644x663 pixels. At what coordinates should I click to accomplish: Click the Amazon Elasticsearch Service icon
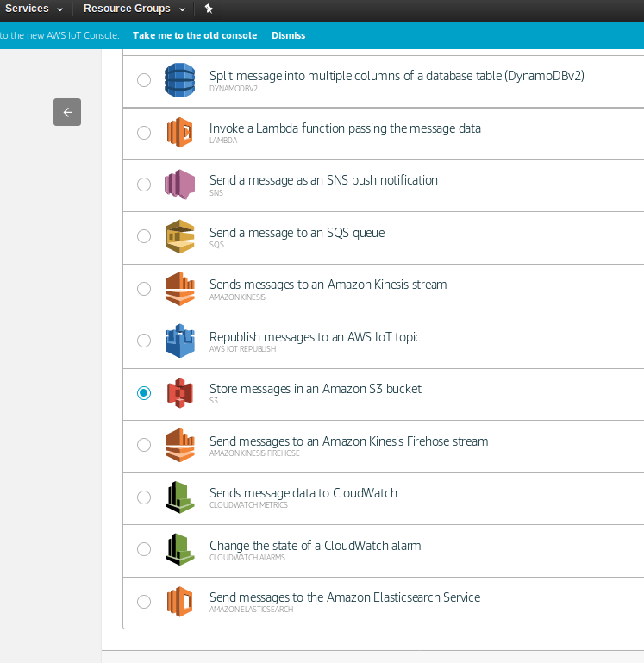(x=179, y=601)
